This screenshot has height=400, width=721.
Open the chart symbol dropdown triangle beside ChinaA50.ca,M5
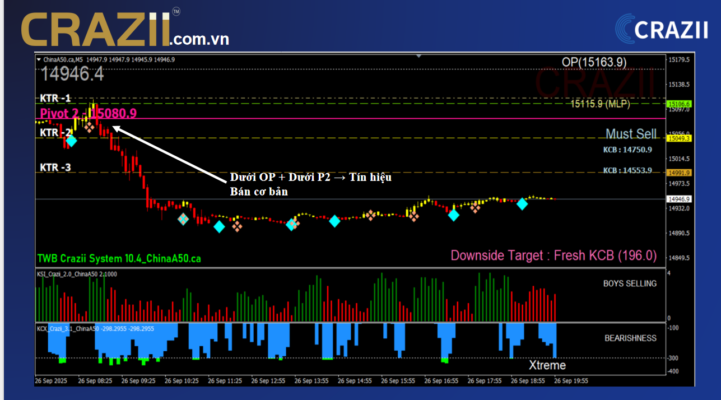[x=39, y=60]
